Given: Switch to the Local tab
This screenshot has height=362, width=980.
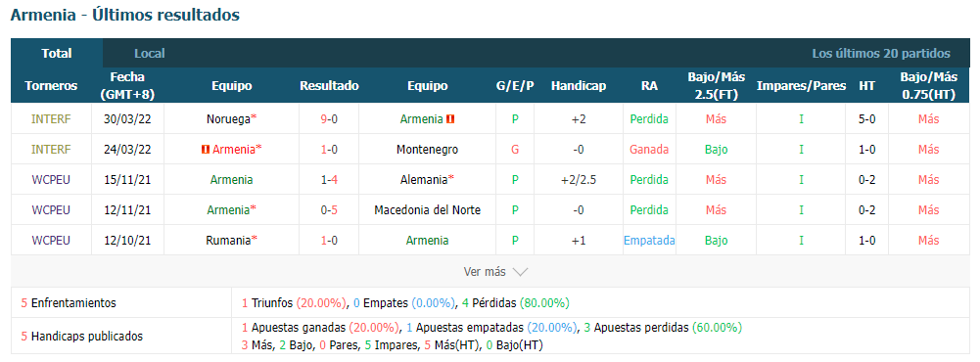Looking at the screenshot, I should tap(150, 54).
